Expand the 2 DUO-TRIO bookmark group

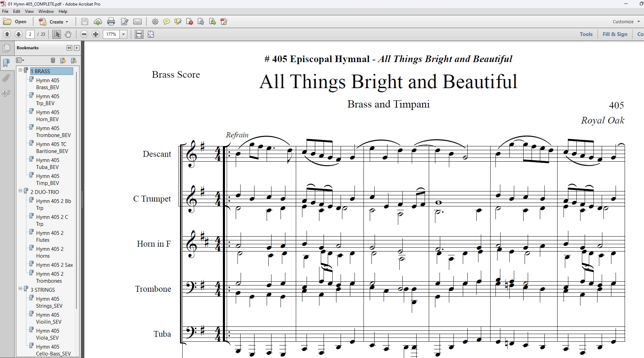click(x=20, y=191)
